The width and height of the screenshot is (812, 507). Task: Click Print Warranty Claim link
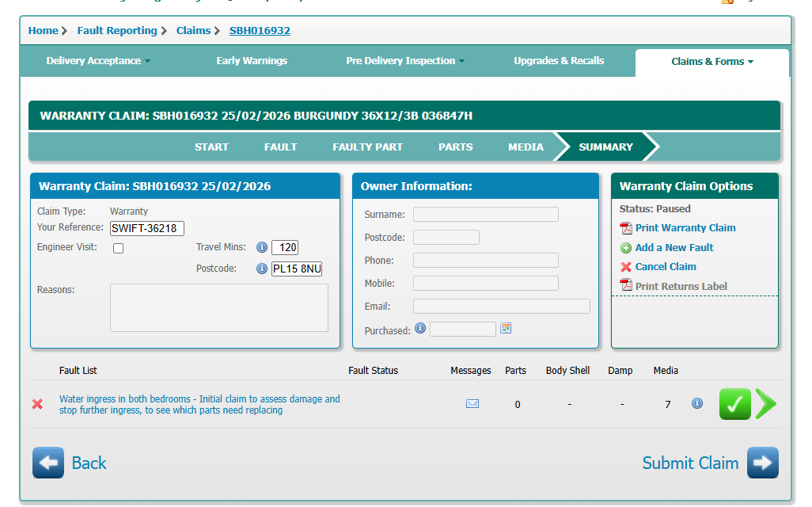[x=685, y=228]
